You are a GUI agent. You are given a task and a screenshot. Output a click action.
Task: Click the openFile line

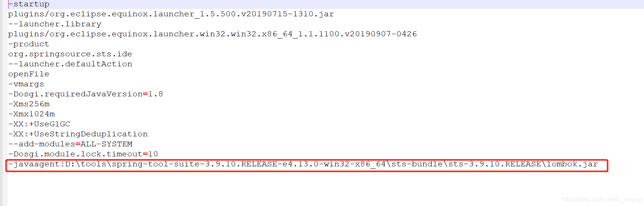28,74
